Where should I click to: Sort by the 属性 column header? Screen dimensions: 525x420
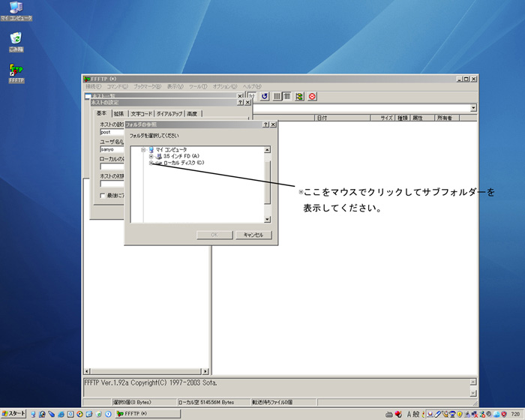(x=421, y=118)
